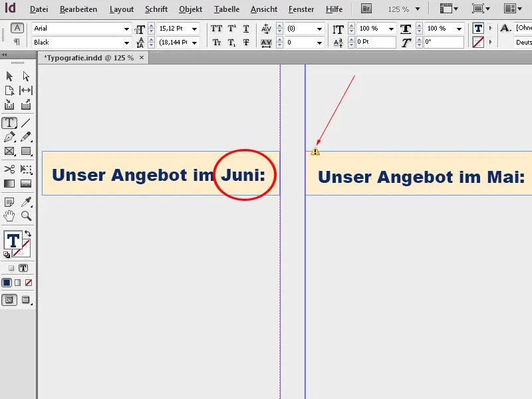This screenshot has width=532, height=399.
Task: Toggle Strikethrough formatting
Action: point(246,43)
